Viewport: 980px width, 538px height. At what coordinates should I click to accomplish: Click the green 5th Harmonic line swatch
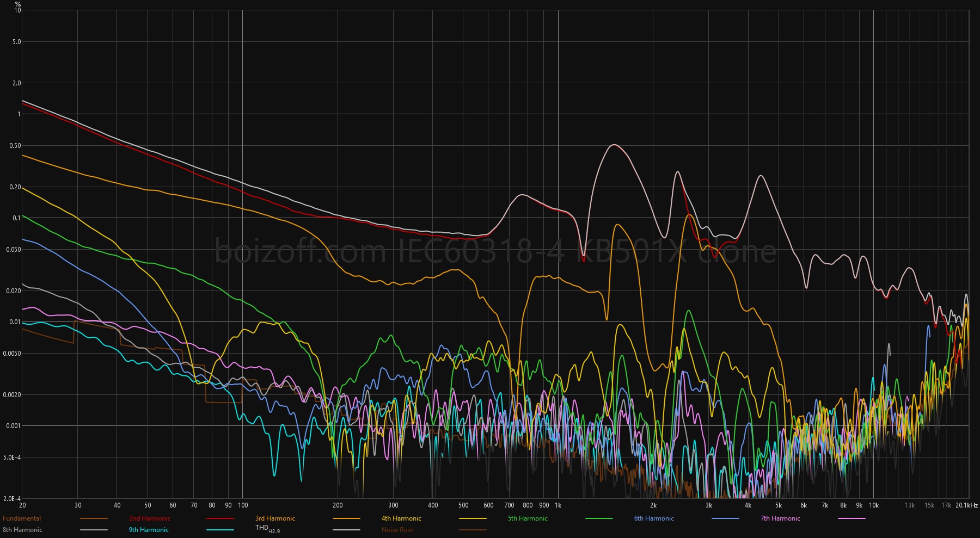pyautogui.click(x=599, y=519)
